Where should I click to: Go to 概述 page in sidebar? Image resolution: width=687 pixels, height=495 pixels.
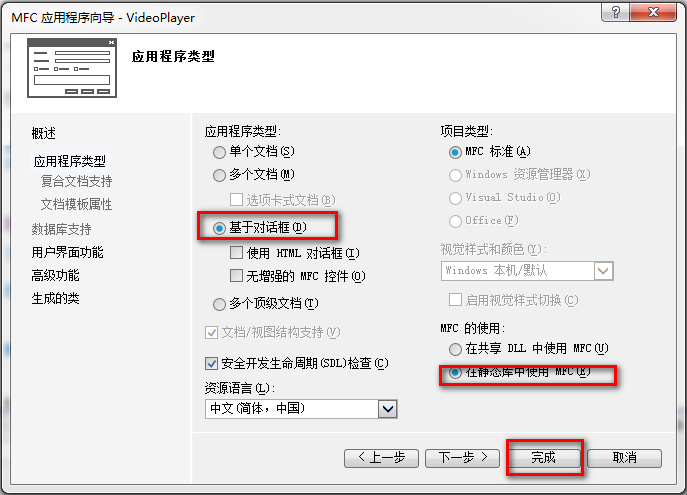43,133
